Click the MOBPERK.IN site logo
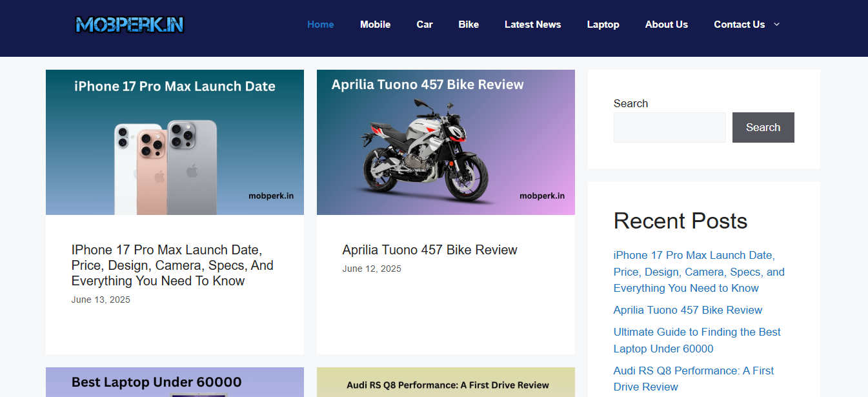 point(129,25)
